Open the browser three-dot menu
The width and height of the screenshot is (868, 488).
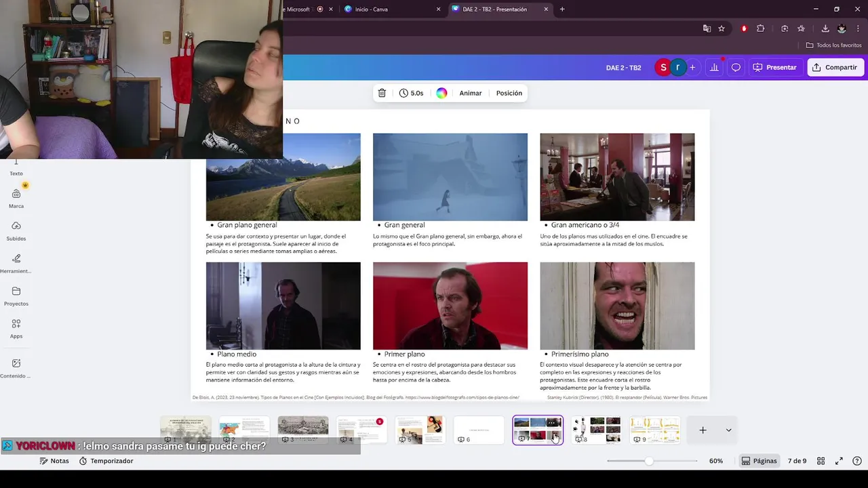pos(858,28)
